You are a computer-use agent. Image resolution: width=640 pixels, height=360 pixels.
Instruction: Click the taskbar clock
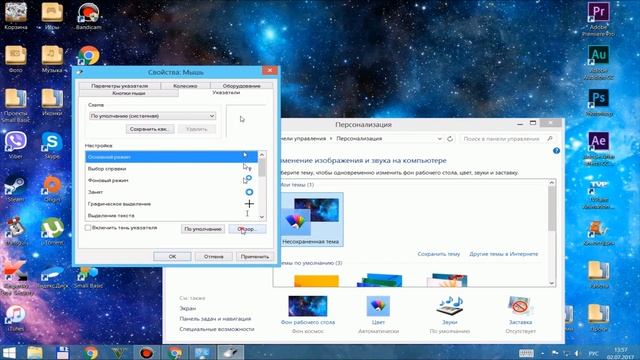click(621, 353)
